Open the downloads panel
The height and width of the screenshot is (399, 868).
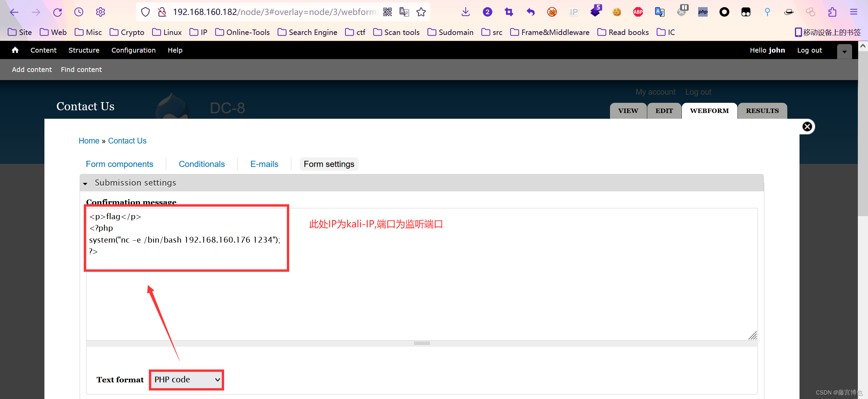(466, 12)
